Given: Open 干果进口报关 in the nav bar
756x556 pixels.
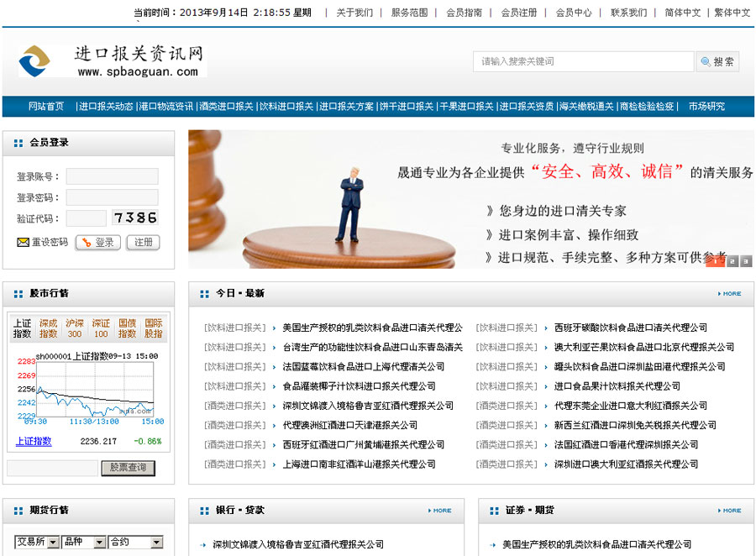Looking at the screenshot, I should tap(467, 106).
